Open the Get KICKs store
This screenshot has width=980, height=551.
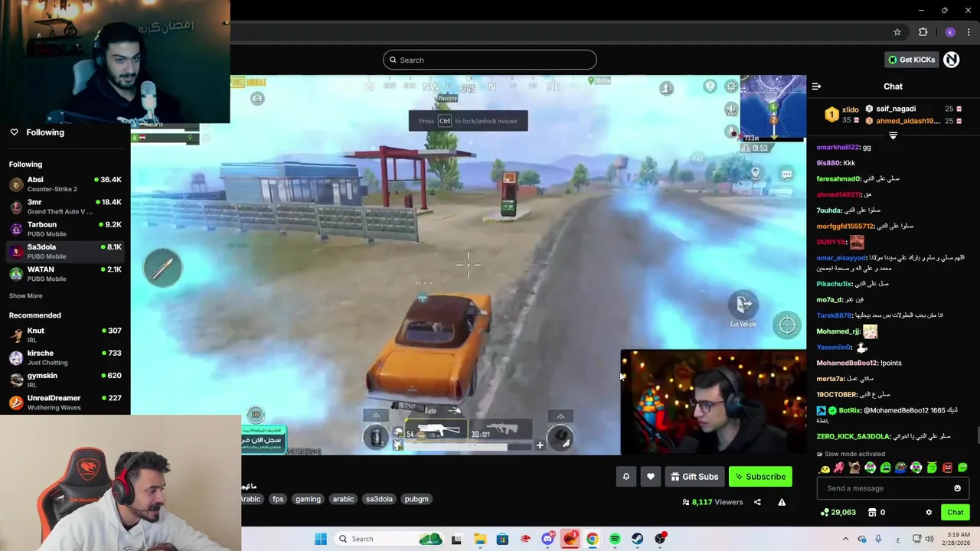[x=912, y=60]
